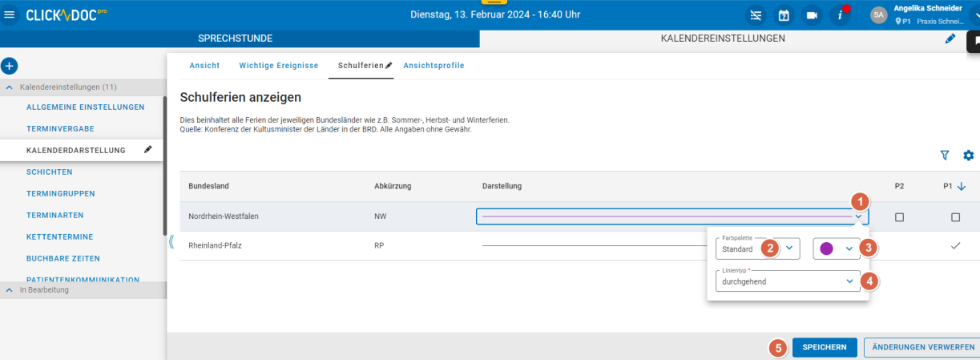Collapse the Kalendereinstellungen sidebar section

click(x=10, y=87)
